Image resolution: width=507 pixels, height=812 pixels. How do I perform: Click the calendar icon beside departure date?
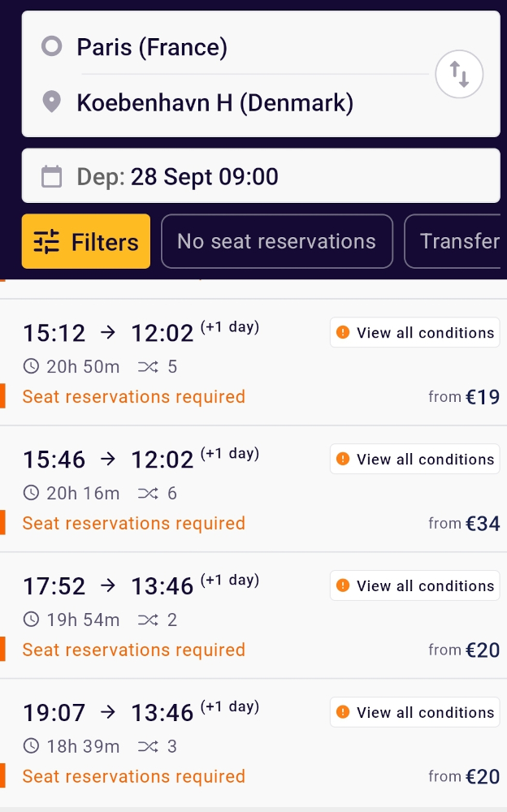(52, 176)
